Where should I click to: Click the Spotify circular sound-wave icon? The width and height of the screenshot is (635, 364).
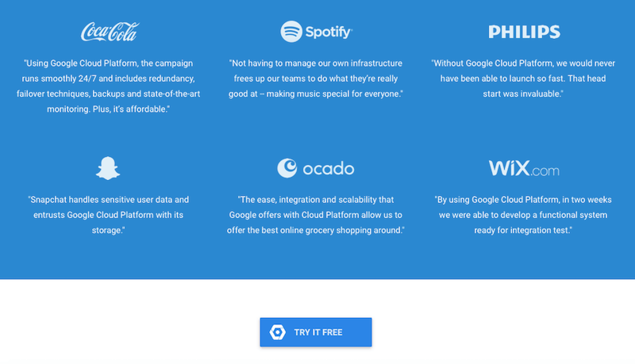click(x=291, y=32)
